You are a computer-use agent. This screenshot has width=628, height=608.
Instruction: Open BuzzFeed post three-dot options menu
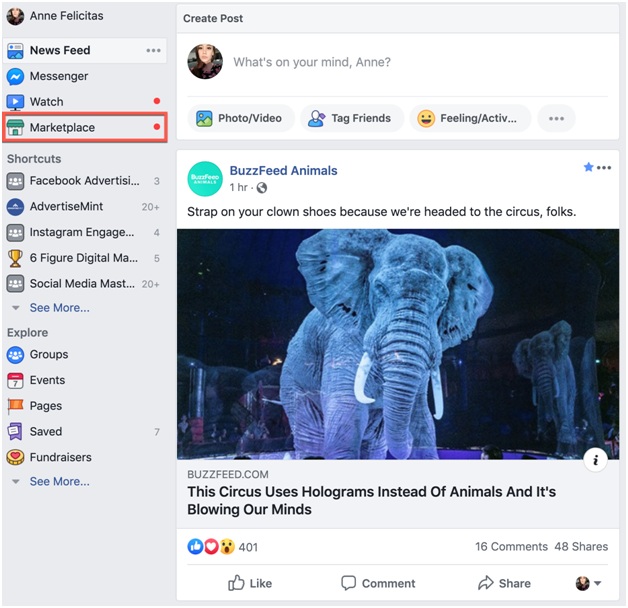[604, 167]
